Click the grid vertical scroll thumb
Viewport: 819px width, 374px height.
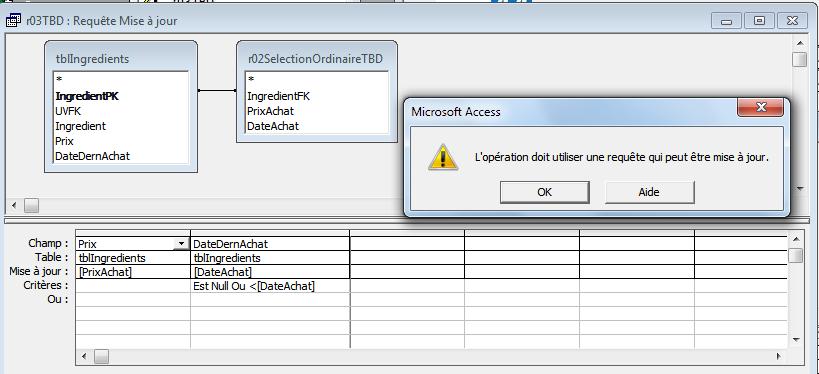[796, 255]
